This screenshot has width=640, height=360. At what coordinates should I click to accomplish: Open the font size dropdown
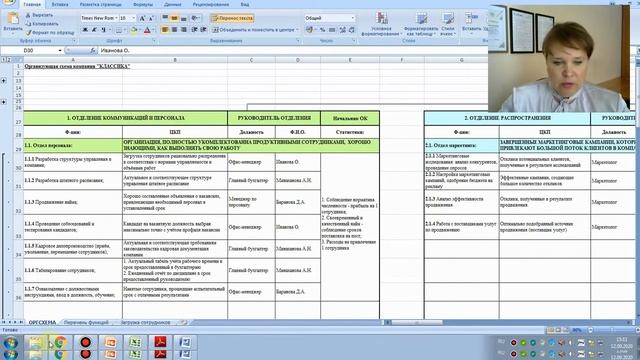(133, 18)
